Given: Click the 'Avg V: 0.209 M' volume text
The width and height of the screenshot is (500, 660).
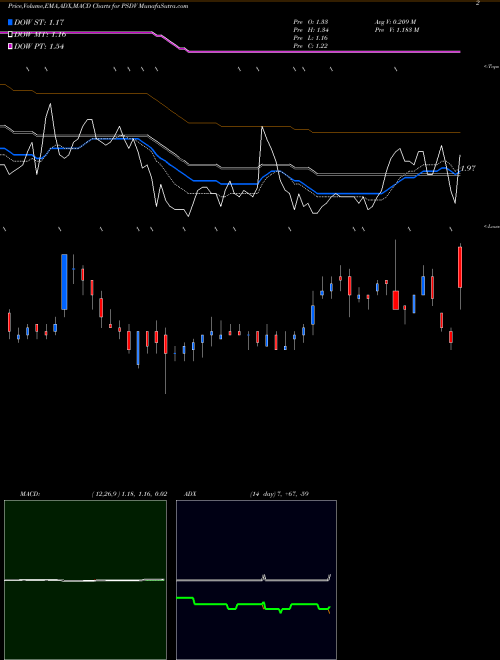Looking at the screenshot, I should pyautogui.click(x=395, y=22).
